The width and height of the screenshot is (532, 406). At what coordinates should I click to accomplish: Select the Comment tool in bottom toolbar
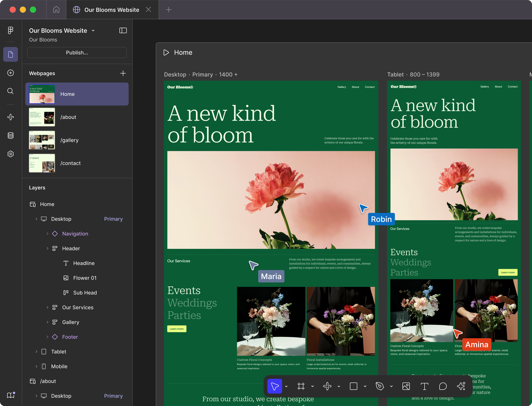[x=443, y=386]
